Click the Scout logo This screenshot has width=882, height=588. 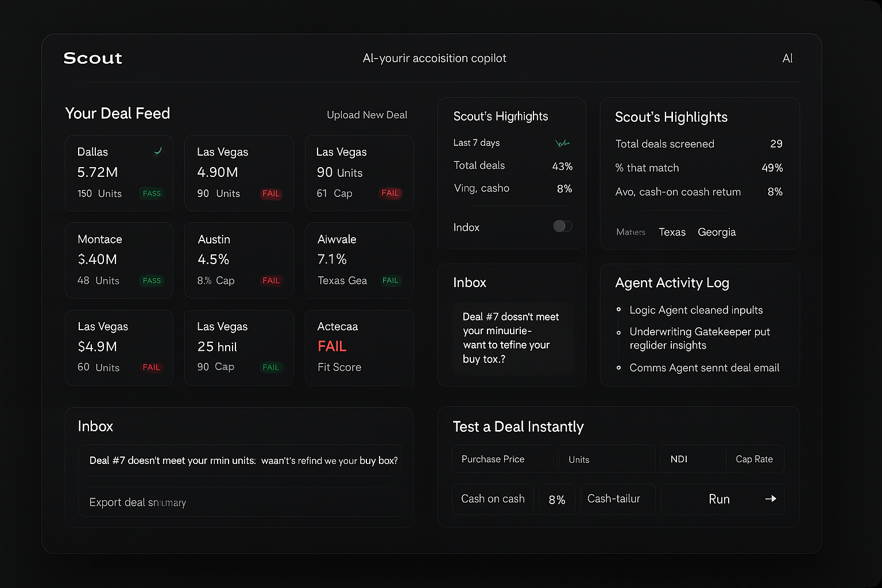coord(92,58)
